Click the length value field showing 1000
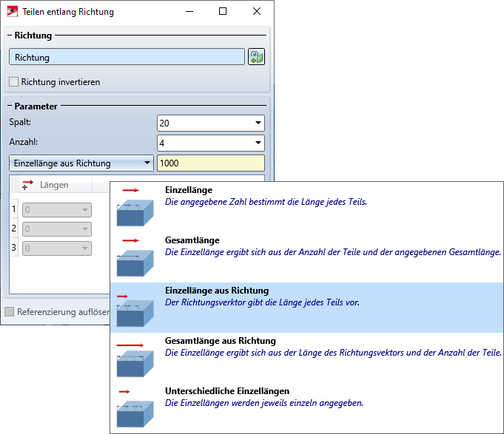 (211, 163)
